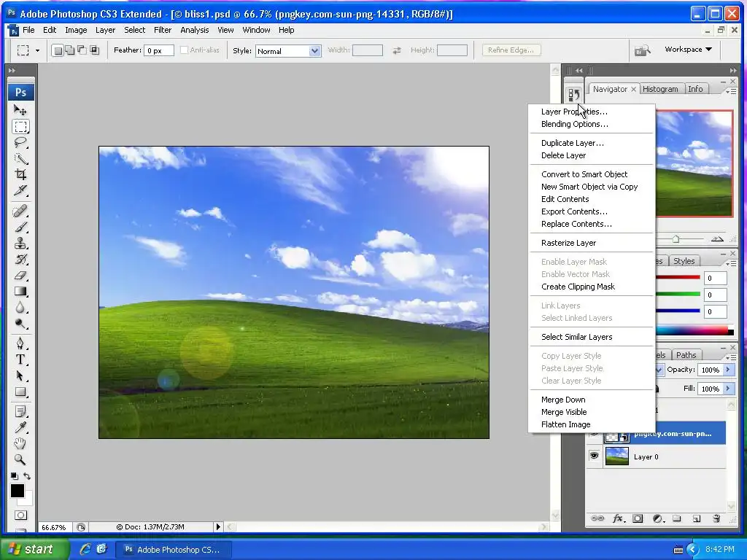Select the Zoom tool
Image resolution: width=747 pixels, height=560 pixels.
point(20,459)
